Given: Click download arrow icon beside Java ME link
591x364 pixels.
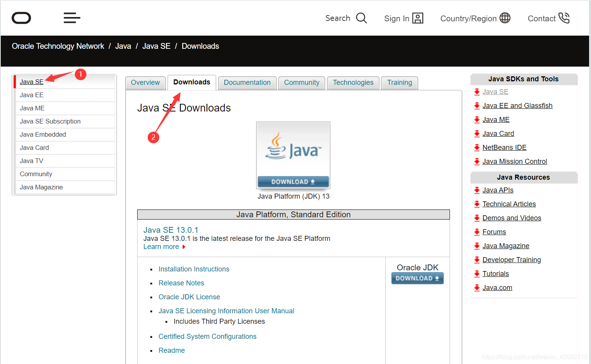Looking at the screenshot, I should (477, 120).
